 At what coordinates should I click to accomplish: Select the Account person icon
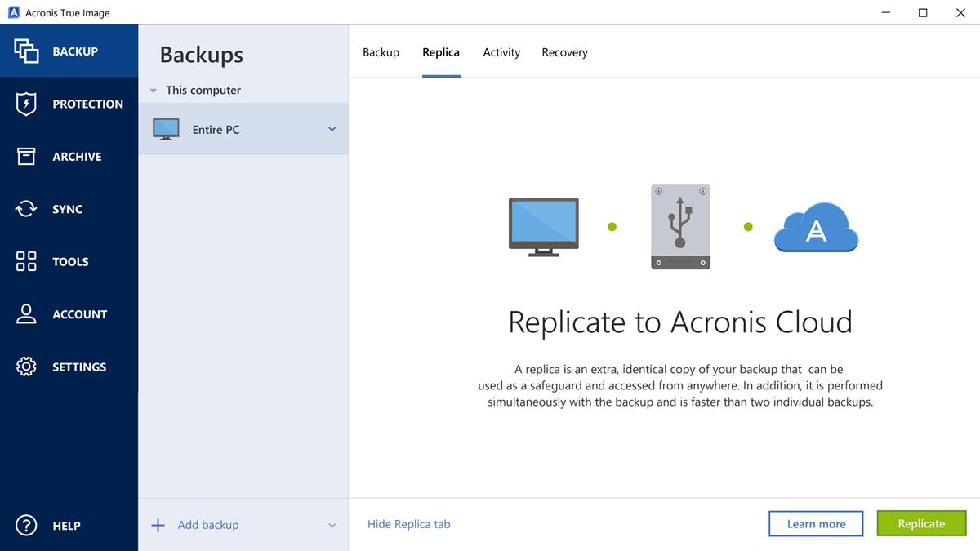[26, 314]
